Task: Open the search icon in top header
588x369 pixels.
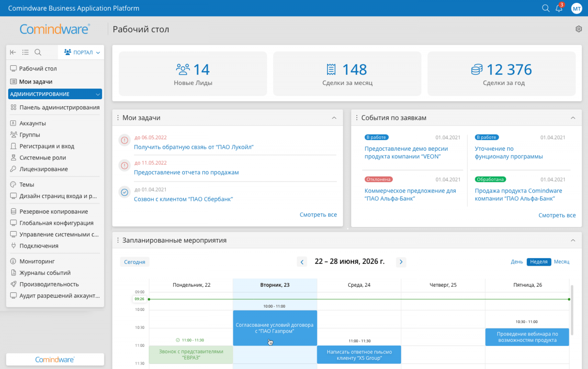Action: click(x=546, y=8)
